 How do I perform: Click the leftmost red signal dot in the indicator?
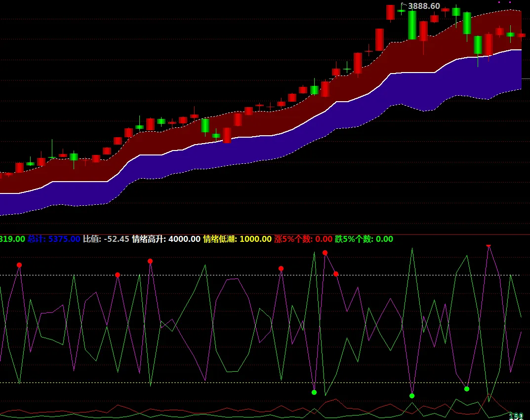[x=19, y=265]
